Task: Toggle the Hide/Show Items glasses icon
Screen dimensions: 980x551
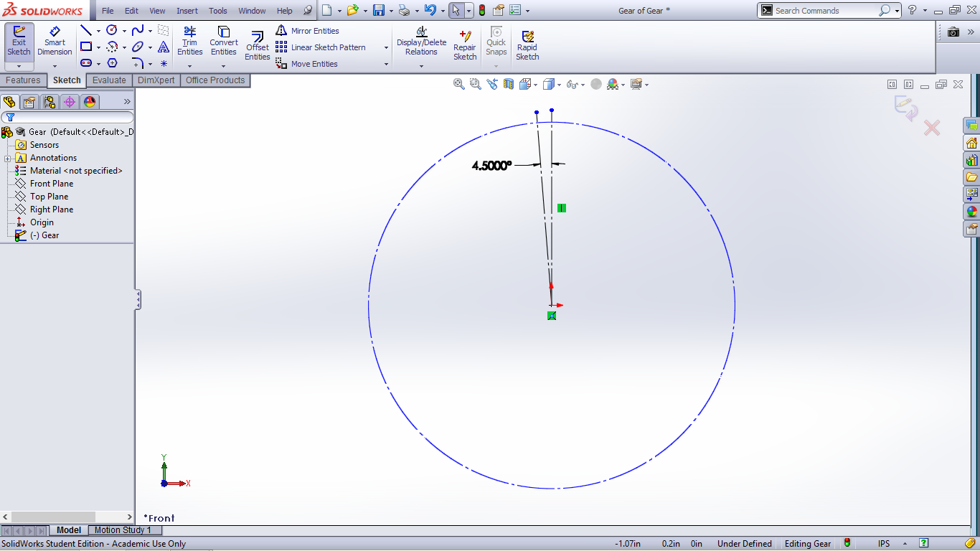Action: tap(573, 85)
